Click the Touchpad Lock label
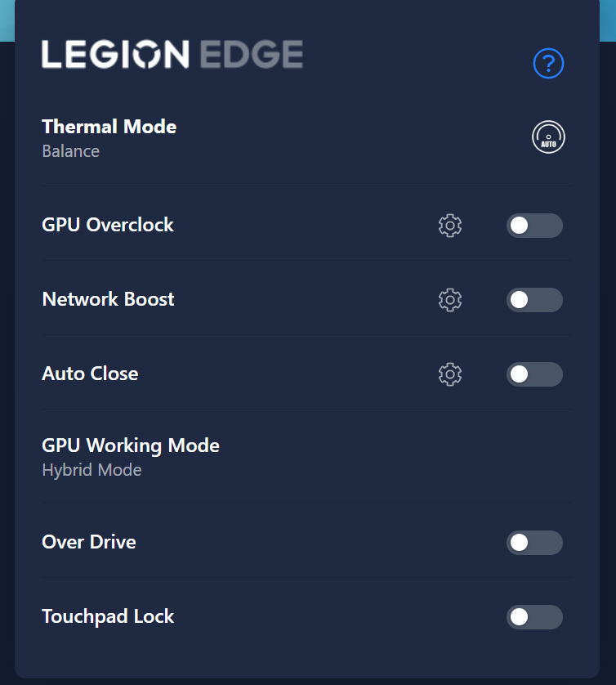Screen dimensions: 616x685 click(x=108, y=616)
